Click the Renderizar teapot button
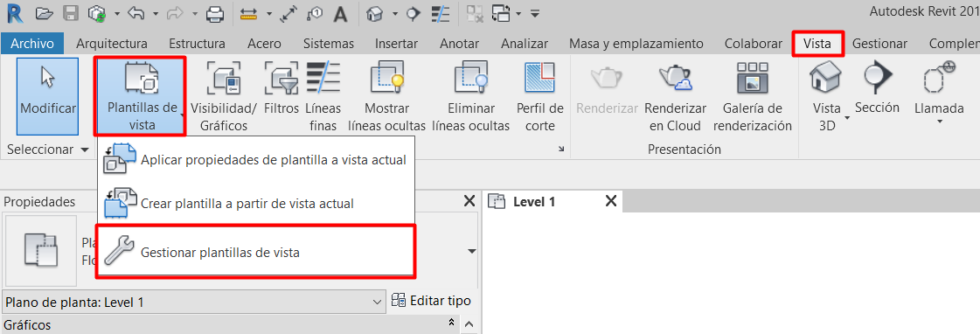This screenshot has width=980, height=334. [607, 89]
